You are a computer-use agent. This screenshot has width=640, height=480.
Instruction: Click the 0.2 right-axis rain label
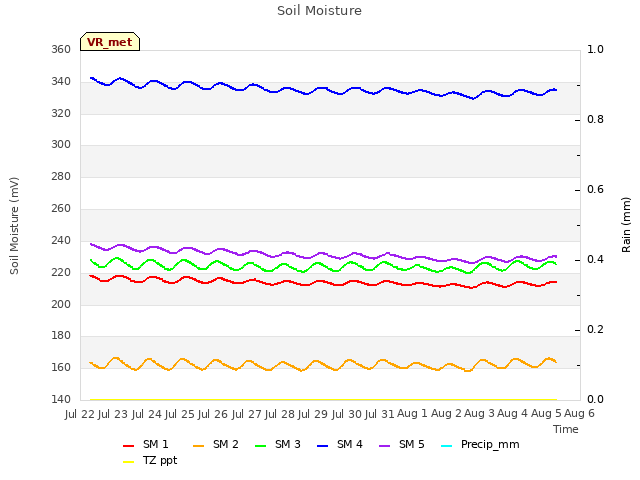coord(595,330)
